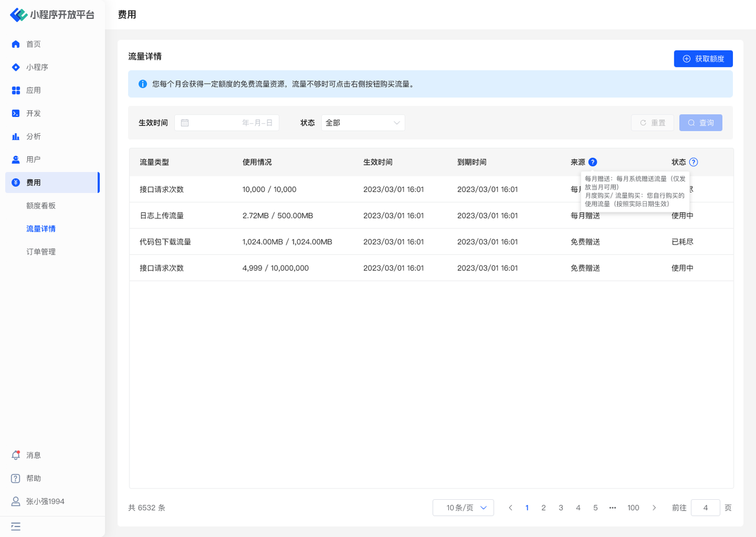
Task: Click the 开发 terminal icon
Action: coord(16,113)
